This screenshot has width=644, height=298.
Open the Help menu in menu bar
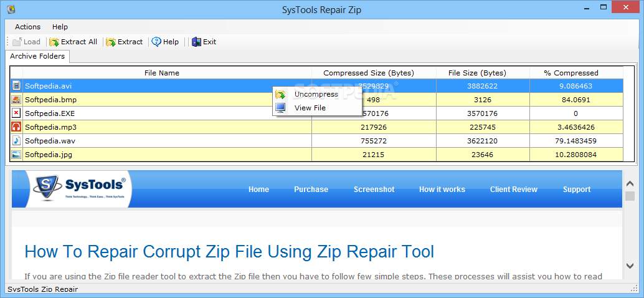point(60,27)
